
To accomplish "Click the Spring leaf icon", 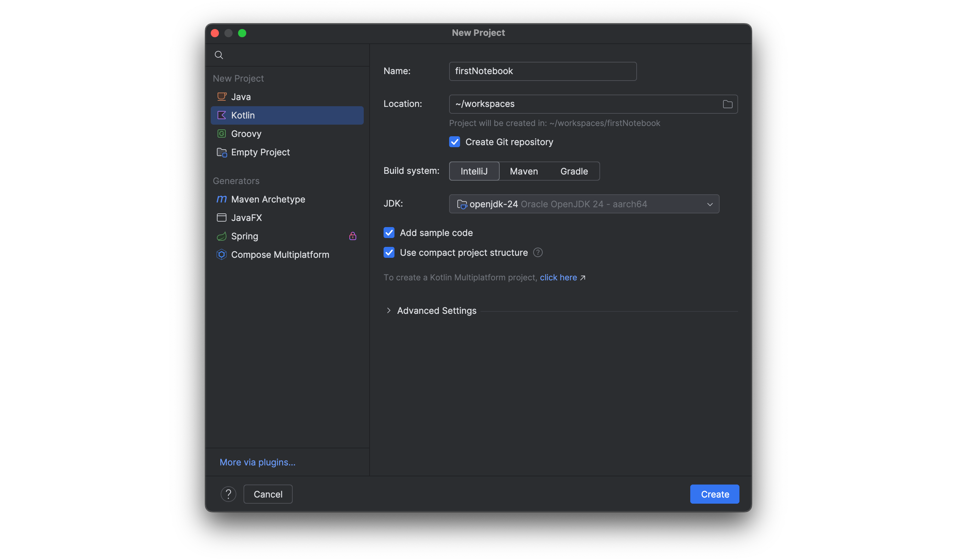I will click(x=221, y=236).
